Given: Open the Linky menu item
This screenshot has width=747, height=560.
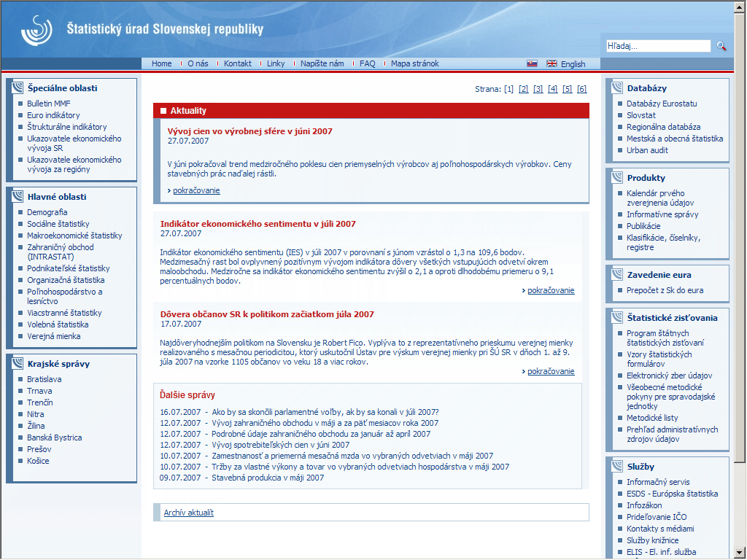Looking at the screenshot, I should (276, 63).
